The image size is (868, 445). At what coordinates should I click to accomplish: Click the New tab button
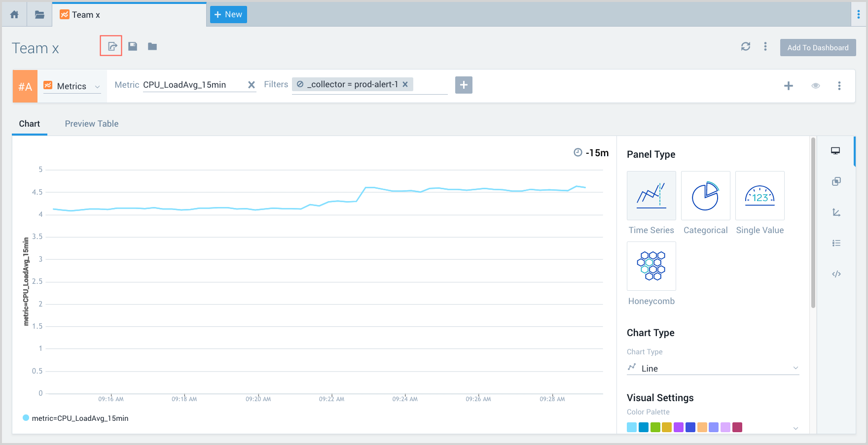pos(228,15)
